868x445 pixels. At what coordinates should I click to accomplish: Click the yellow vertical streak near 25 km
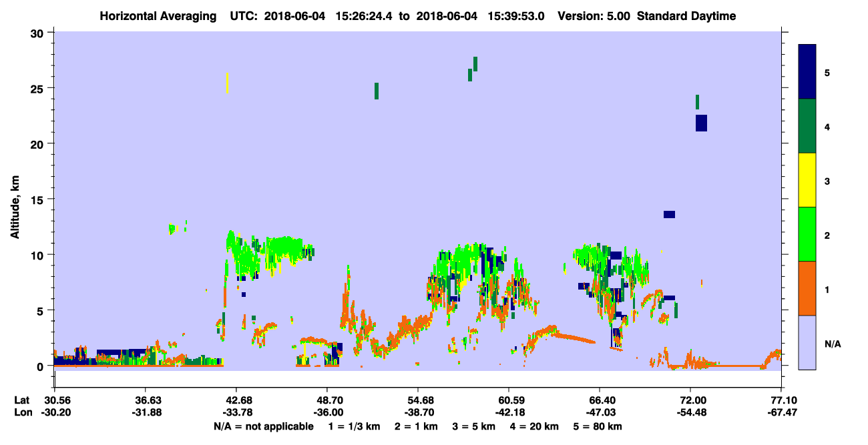click(x=227, y=83)
